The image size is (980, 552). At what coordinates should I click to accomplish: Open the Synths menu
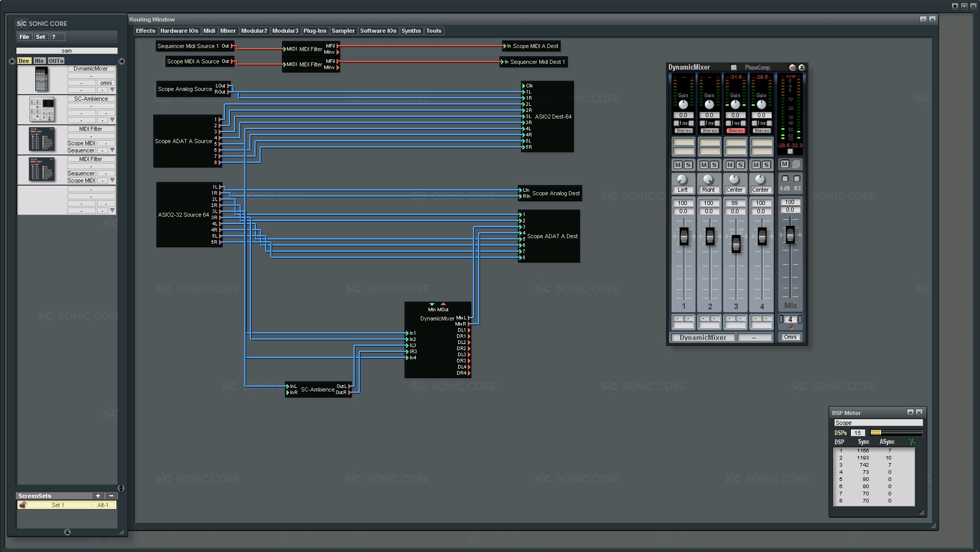(x=411, y=31)
